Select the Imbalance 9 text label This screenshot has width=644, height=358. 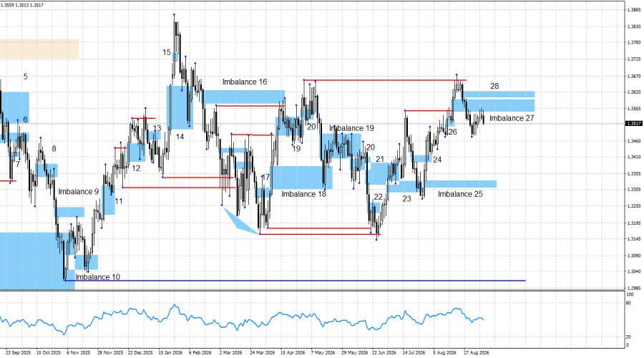tap(79, 192)
